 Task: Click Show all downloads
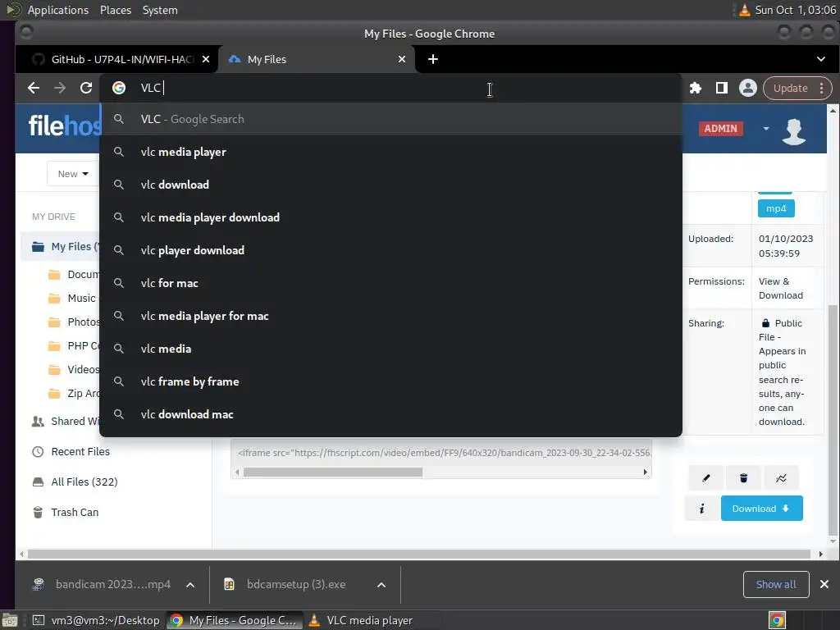[776, 584]
